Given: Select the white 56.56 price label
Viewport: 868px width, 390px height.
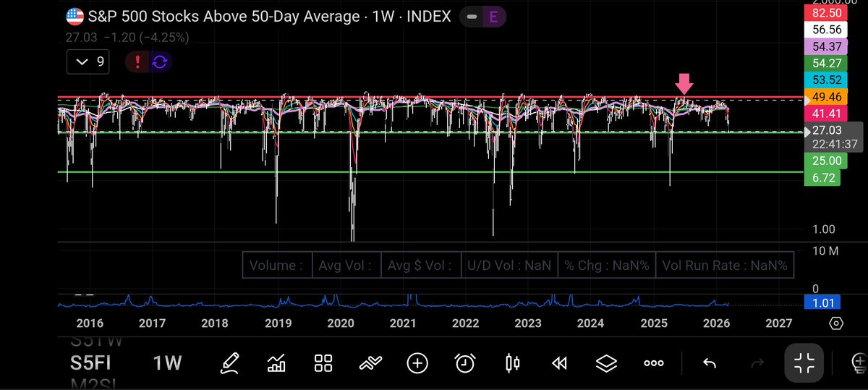Looking at the screenshot, I should click(825, 30).
